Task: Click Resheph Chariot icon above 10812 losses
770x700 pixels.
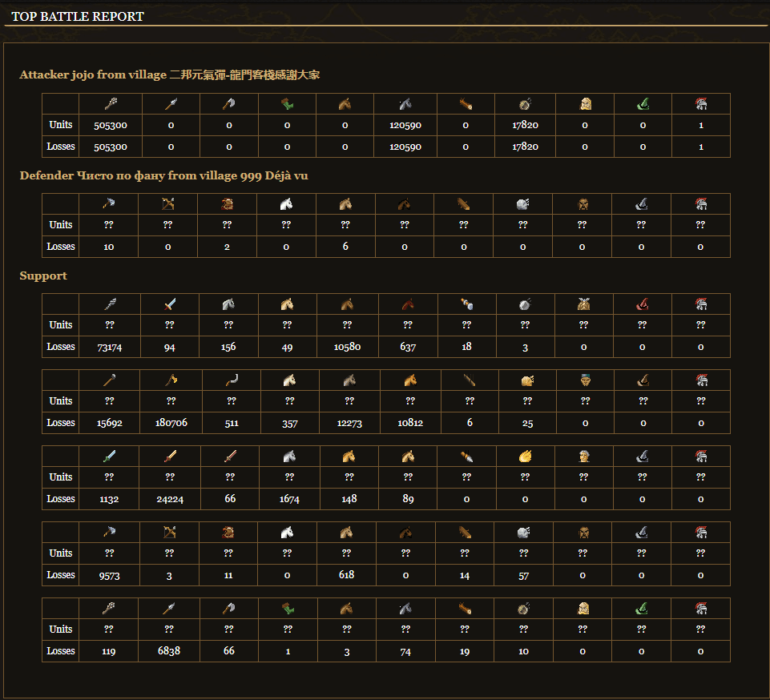Action: pyautogui.click(x=410, y=380)
